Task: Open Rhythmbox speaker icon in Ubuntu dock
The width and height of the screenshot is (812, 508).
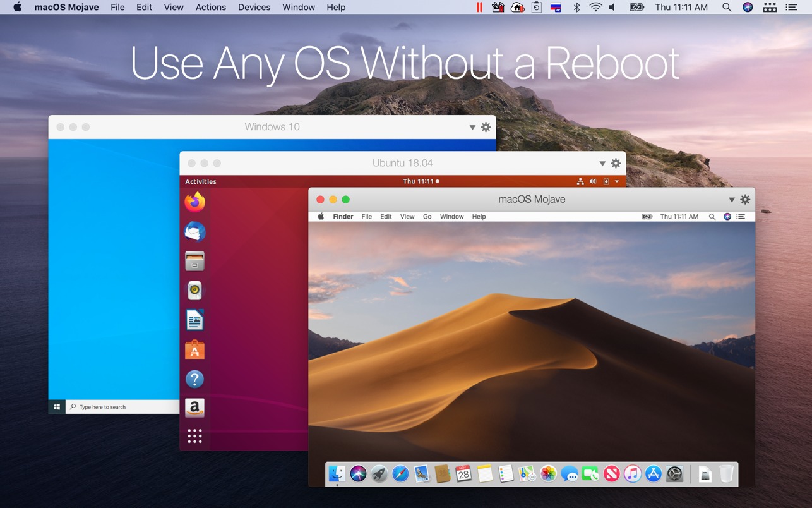Action: [x=194, y=291]
